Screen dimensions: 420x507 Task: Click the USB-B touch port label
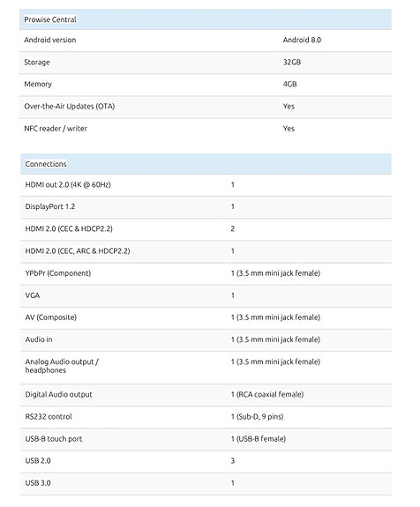54,439
